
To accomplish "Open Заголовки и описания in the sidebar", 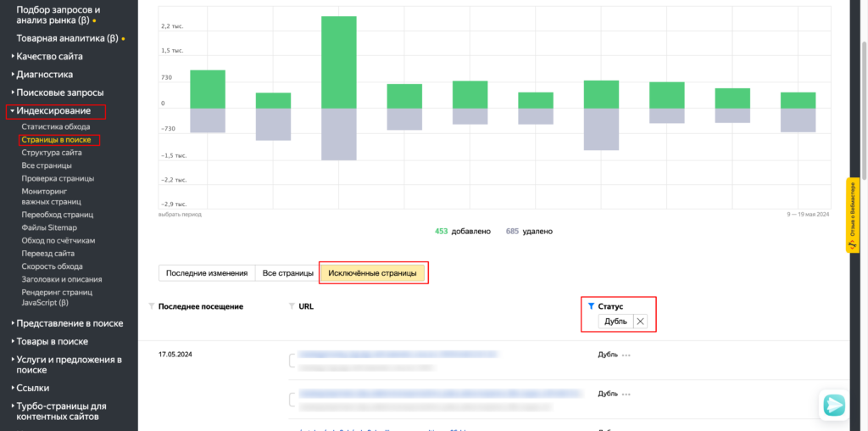I will (61, 279).
